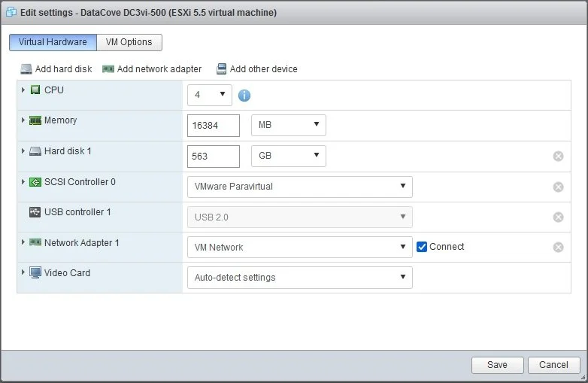Expand the Video Card settings row
Screen dimensions: 588x383
click(23, 272)
